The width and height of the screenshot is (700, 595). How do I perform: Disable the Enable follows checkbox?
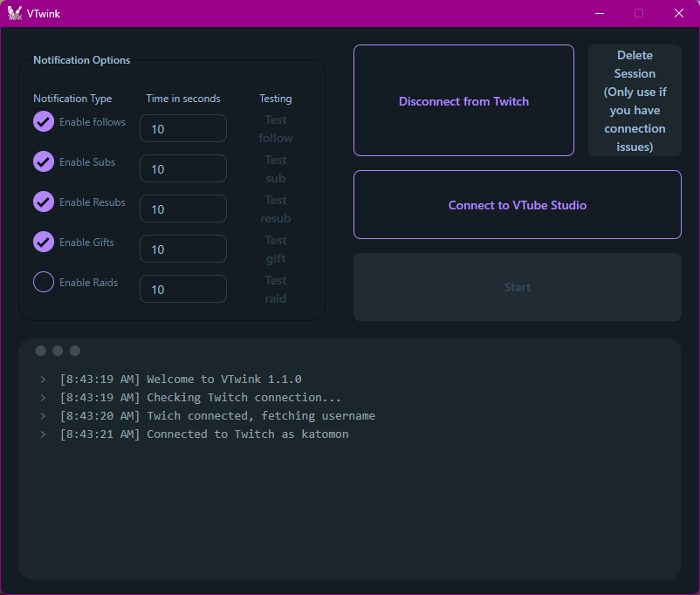[44, 121]
